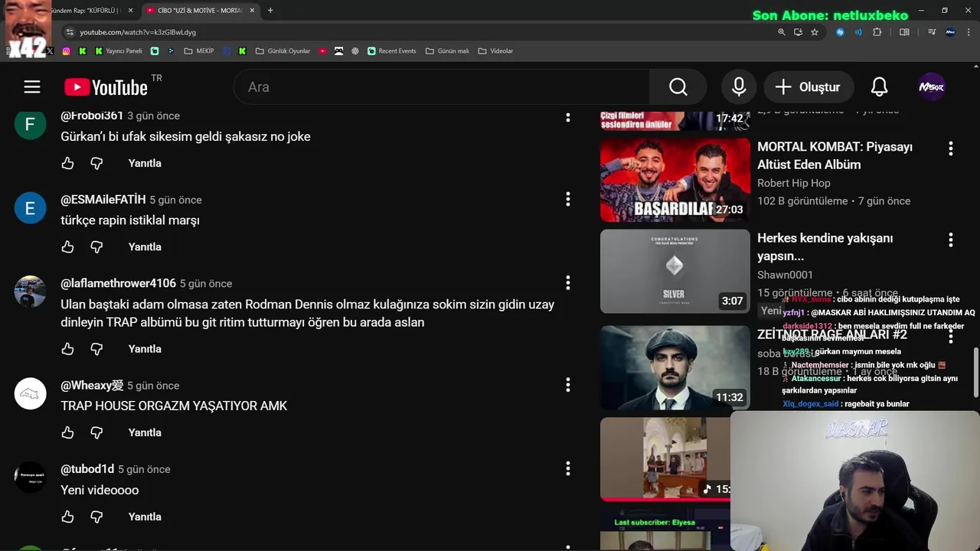Image resolution: width=980 pixels, height=551 pixels.
Task: Open the notifications bell
Action: coord(879,87)
